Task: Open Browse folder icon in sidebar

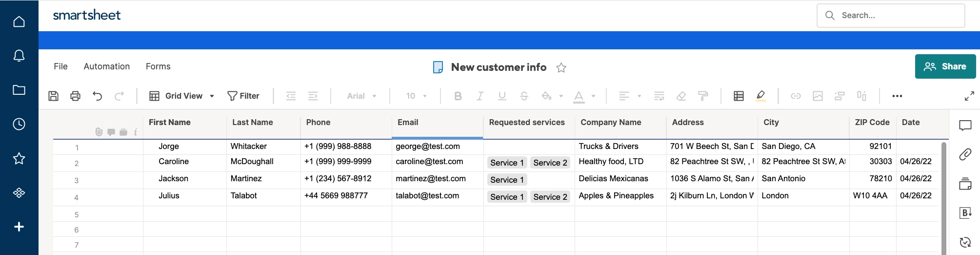Action: (x=19, y=90)
